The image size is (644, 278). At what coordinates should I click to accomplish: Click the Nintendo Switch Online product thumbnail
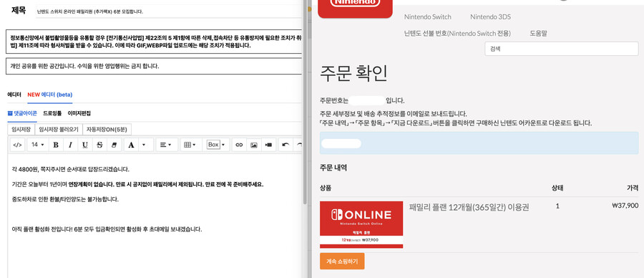coord(361,224)
